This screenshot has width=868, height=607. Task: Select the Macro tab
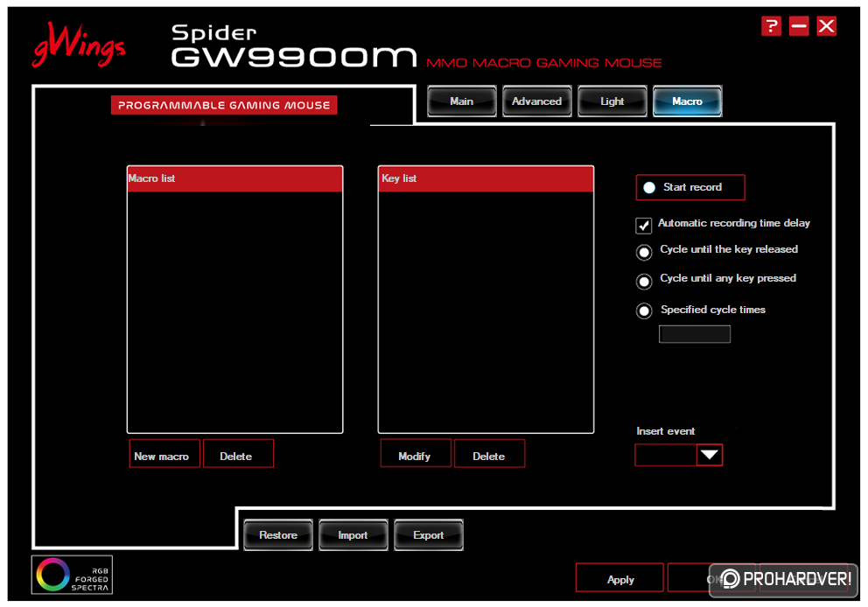(687, 101)
